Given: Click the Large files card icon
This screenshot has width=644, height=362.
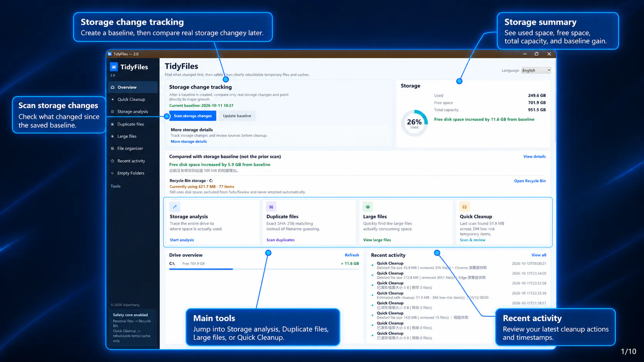Looking at the screenshot, I should point(368,207).
